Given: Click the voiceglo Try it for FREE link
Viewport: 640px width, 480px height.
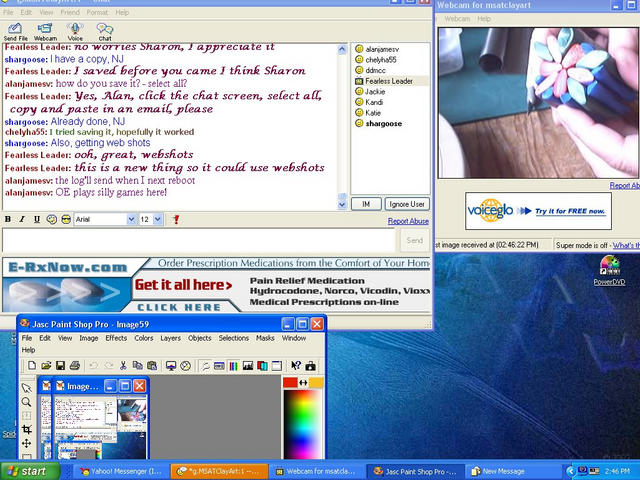Looking at the screenshot, I should [x=570, y=211].
